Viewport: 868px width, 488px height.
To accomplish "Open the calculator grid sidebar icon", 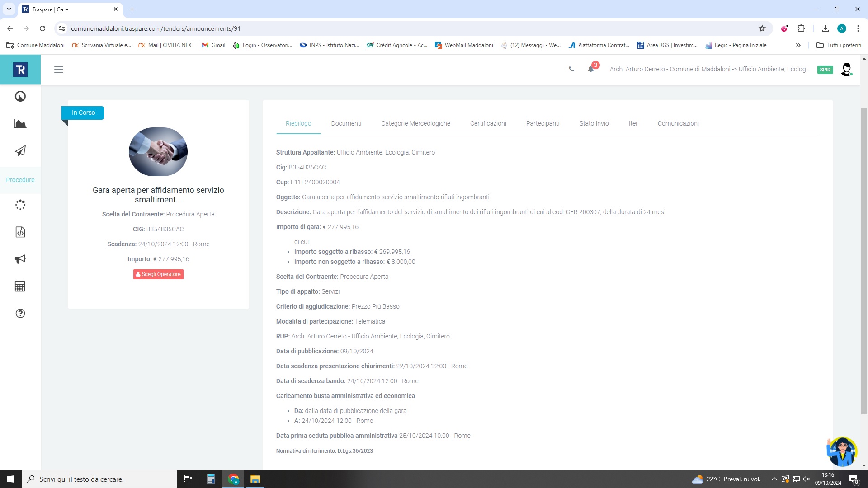I will pos(20,286).
